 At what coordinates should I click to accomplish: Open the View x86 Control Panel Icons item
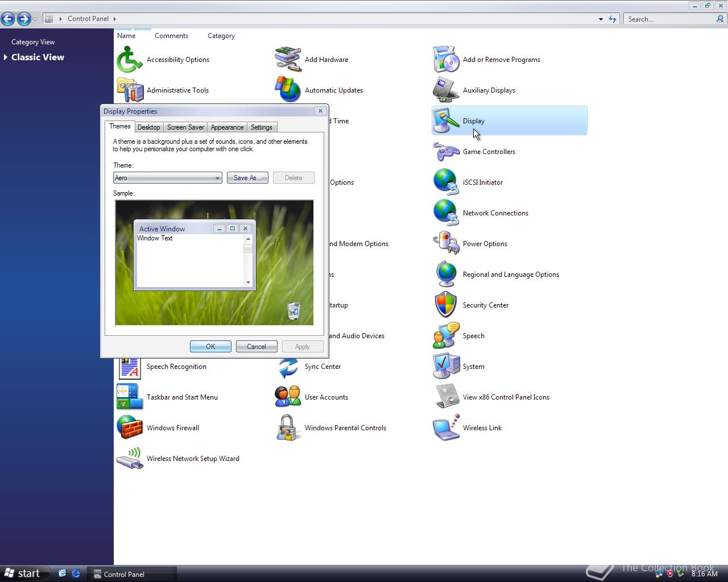coord(446,397)
